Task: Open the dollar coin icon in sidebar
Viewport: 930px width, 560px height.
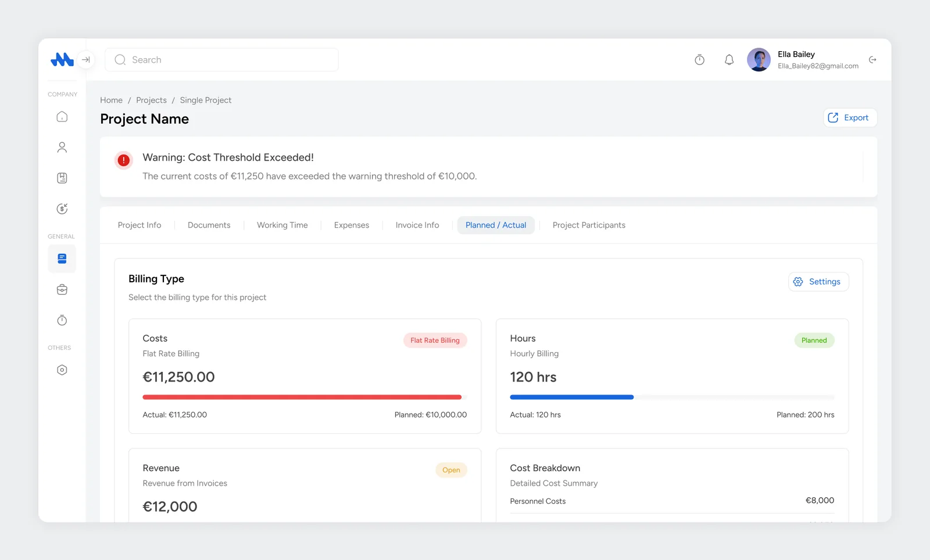Action: click(x=62, y=209)
